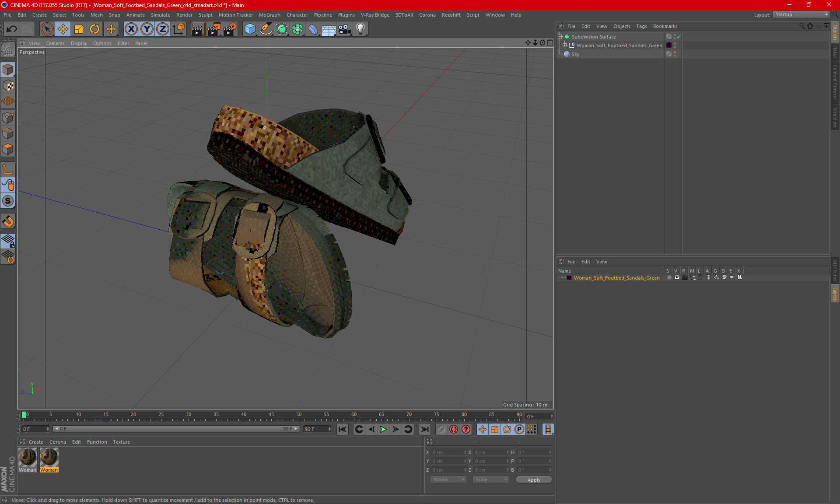The width and height of the screenshot is (840, 504).
Task: Click the Undo arrow icon
Action: (12, 29)
